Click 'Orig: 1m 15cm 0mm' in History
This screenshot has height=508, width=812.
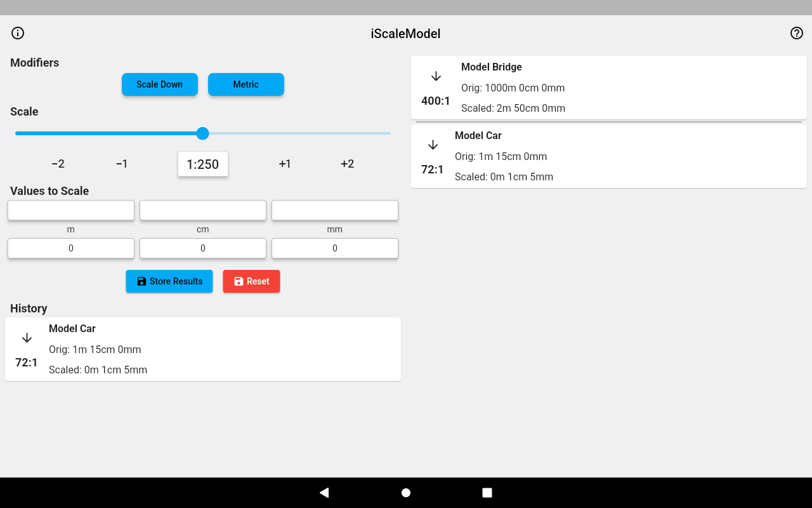click(95, 349)
